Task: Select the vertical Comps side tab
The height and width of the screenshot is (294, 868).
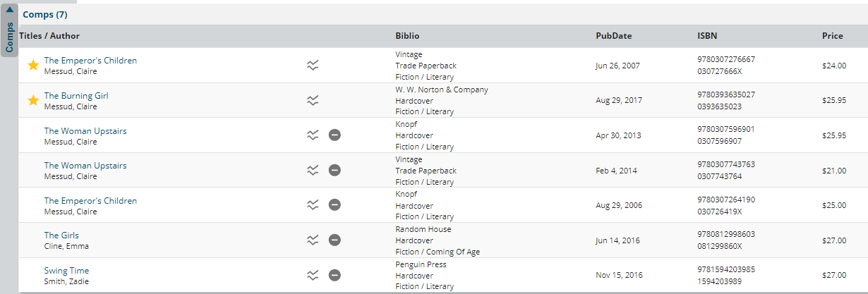Action: [9, 37]
